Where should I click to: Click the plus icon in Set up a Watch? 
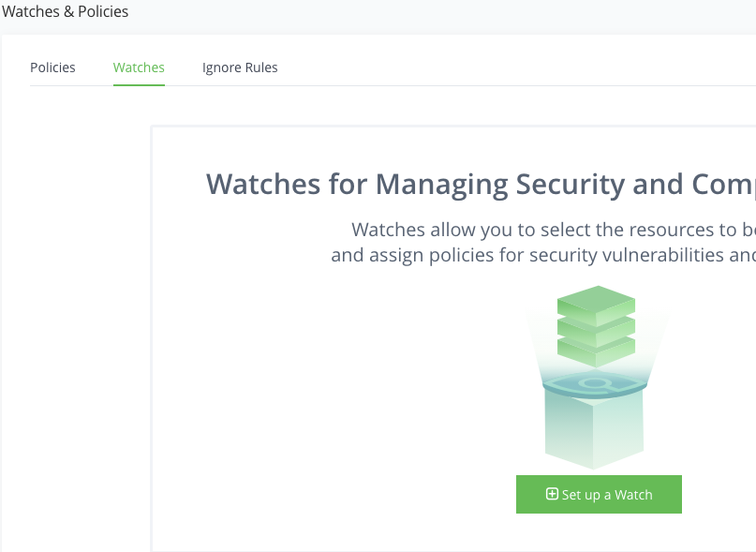tap(552, 495)
